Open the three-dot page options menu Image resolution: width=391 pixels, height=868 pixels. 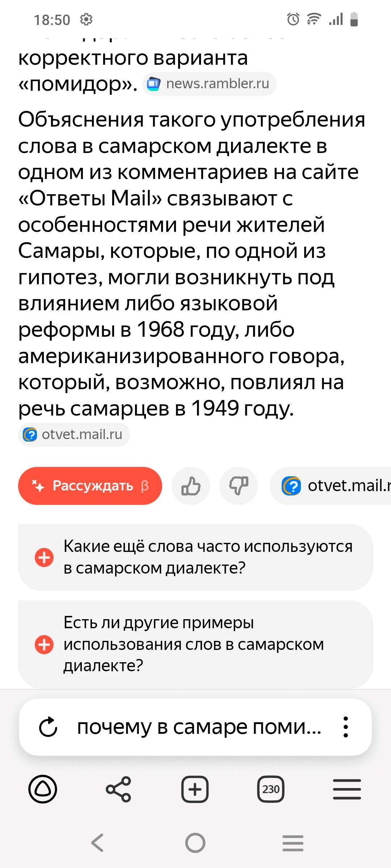(x=346, y=727)
